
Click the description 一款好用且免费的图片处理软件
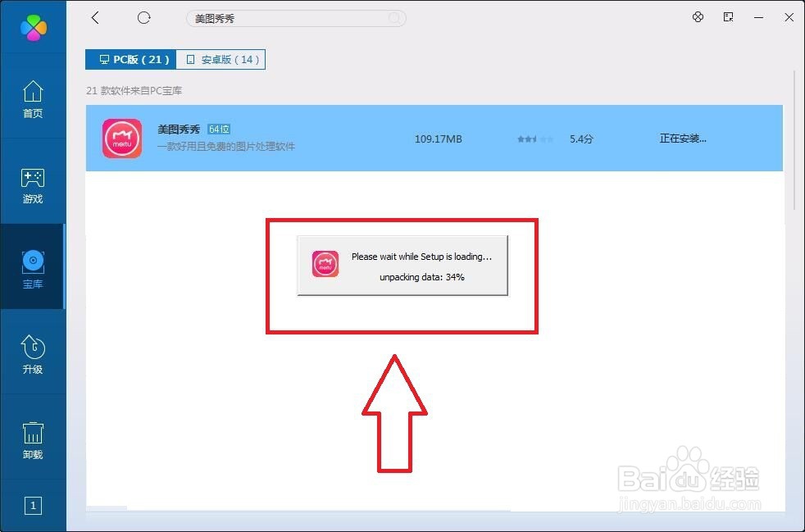click(226, 147)
